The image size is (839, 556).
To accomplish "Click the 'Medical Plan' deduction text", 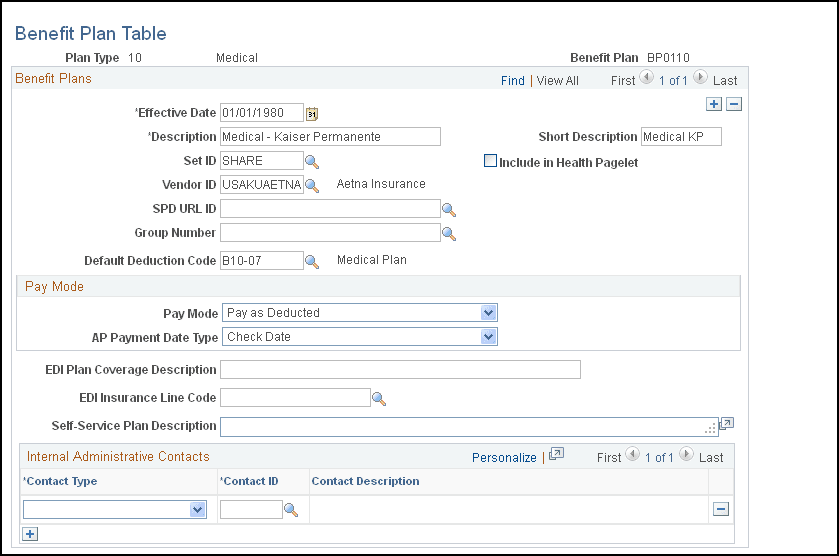I will [372, 260].
